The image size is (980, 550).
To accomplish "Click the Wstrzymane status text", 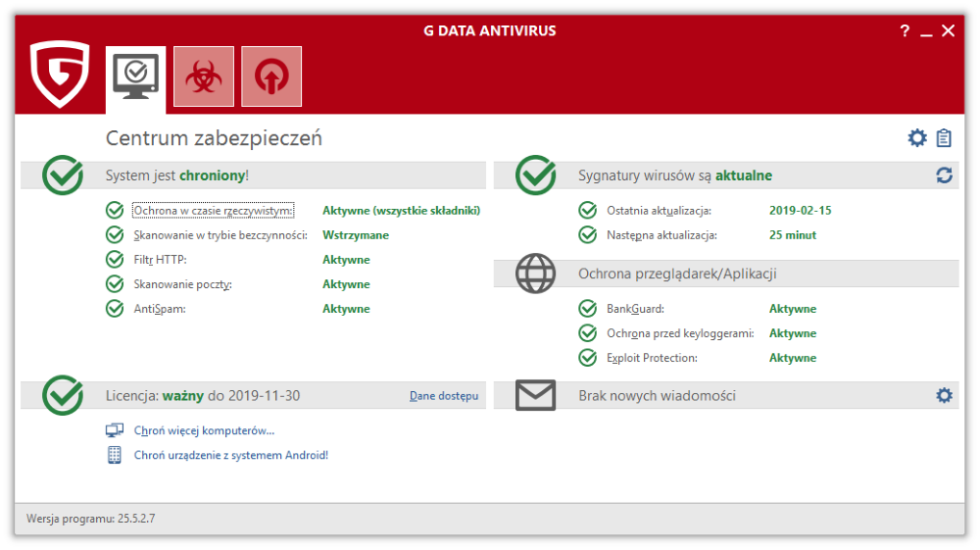I will click(x=356, y=235).
